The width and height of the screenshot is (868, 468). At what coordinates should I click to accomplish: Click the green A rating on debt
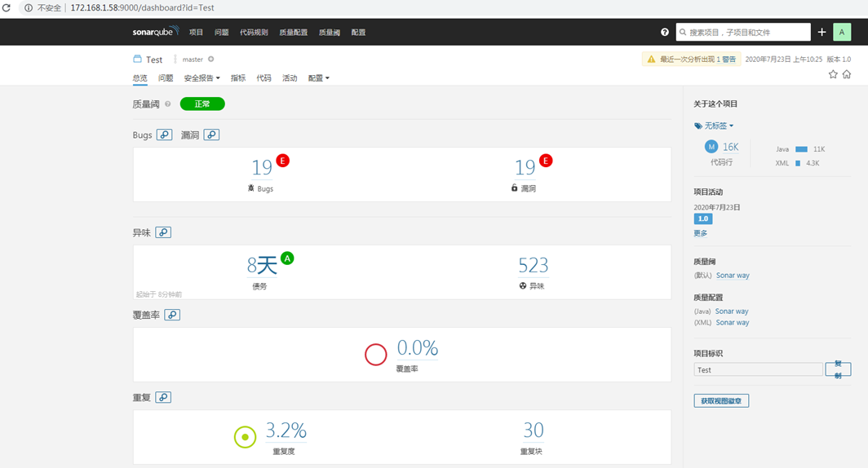287,258
